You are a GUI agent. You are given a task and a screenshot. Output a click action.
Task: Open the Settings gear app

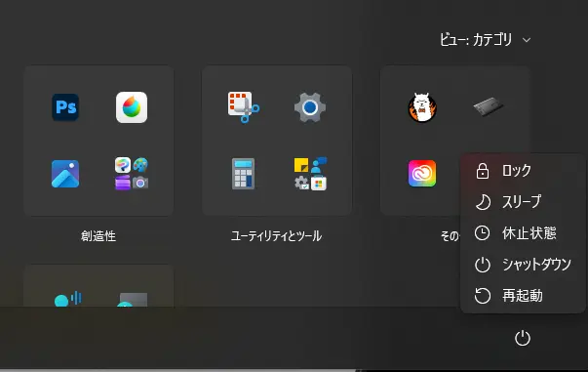310,107
